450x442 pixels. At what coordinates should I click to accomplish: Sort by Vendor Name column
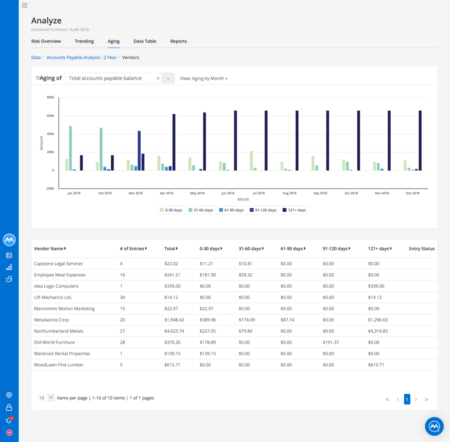pos(50,249)
